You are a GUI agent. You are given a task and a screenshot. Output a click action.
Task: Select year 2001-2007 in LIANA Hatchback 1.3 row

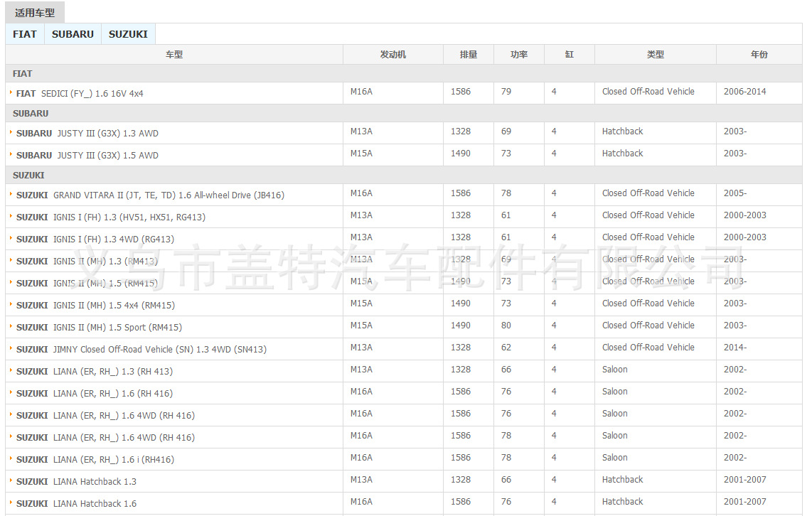[x=744, y=480]
